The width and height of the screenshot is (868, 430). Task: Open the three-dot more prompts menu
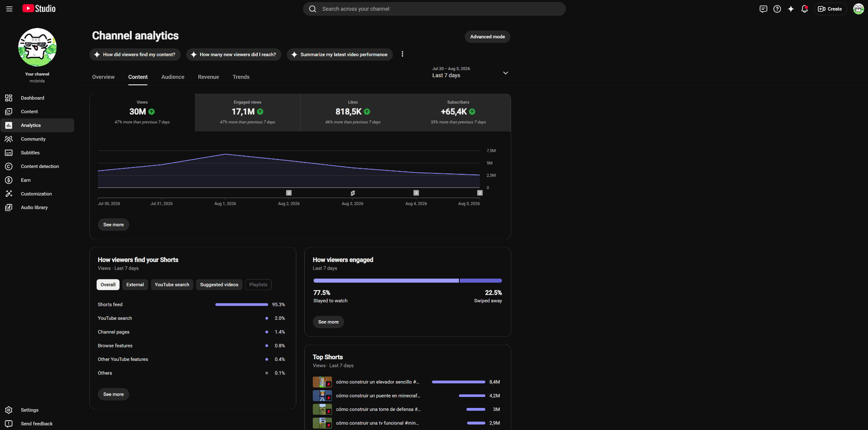[x=402, y=54]
